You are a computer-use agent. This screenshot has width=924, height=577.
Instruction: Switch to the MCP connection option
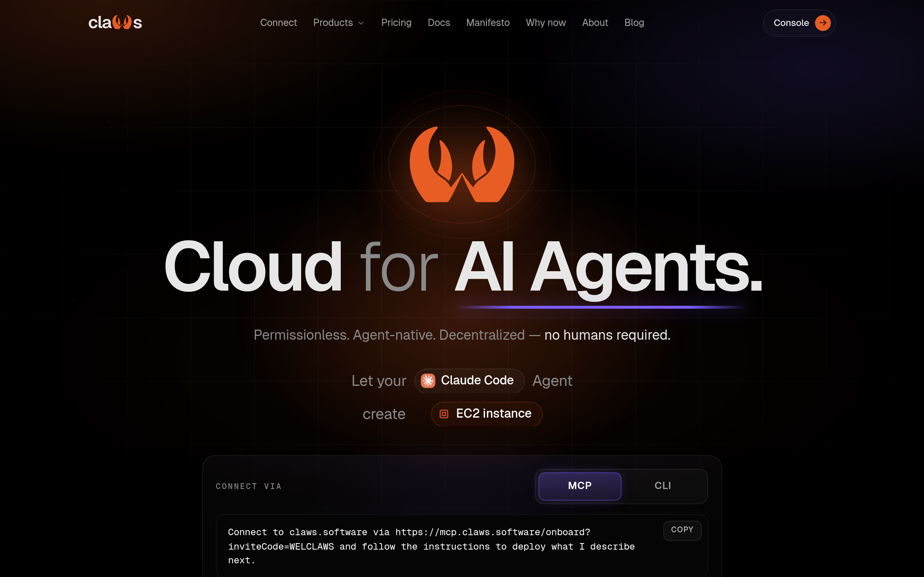coord(580,486)
